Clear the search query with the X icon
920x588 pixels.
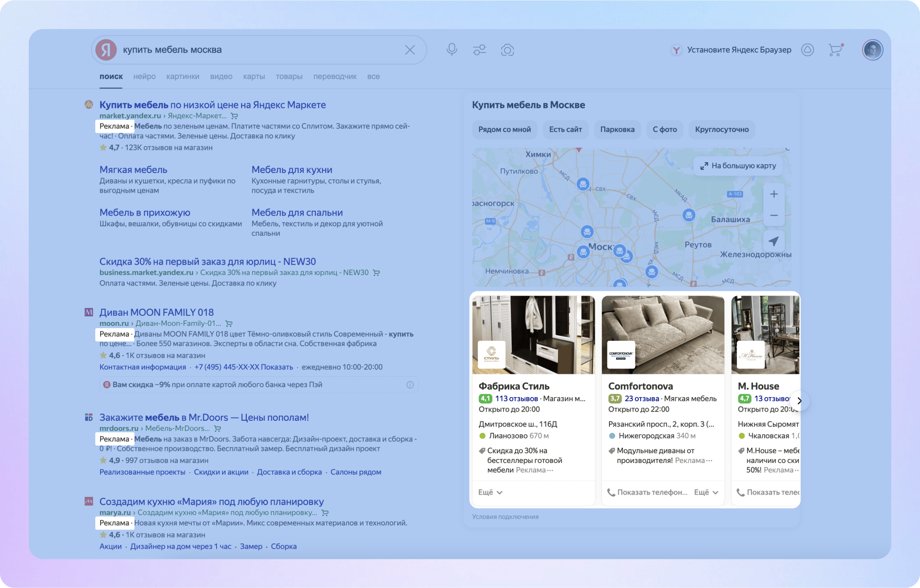410,50
